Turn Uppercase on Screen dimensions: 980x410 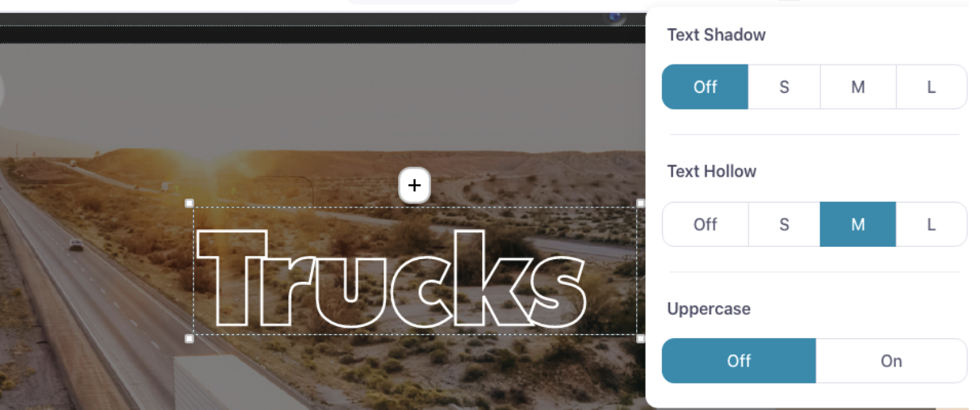(891, 361)
